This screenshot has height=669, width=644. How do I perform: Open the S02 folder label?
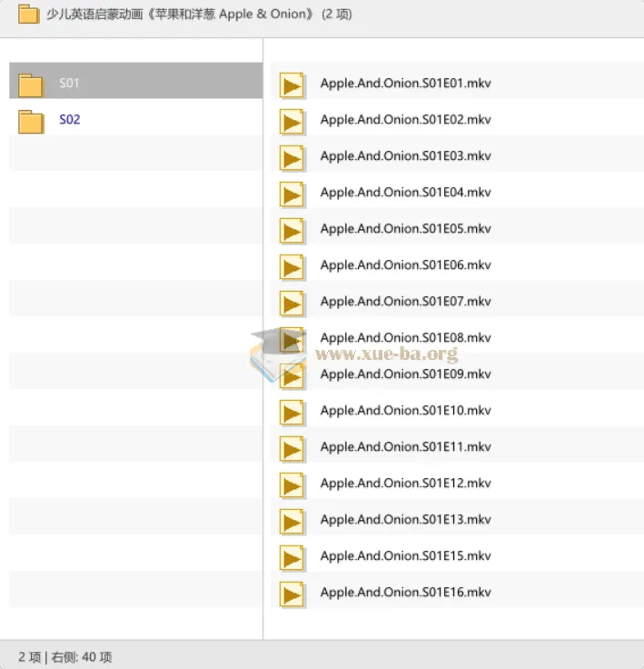(x=70, y=119)
